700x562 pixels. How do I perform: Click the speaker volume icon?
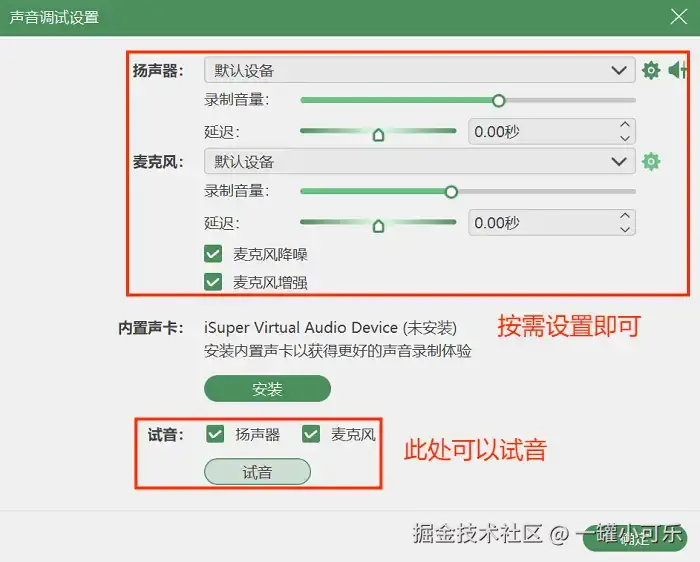click(x=677, y=70)
